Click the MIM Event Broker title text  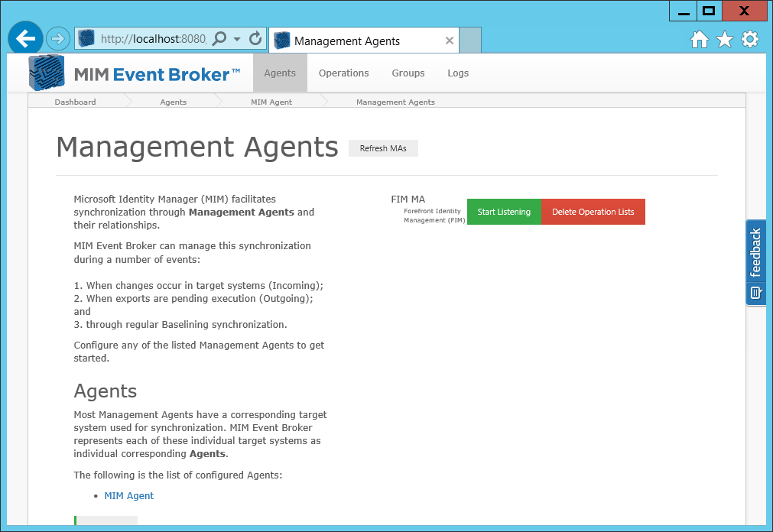point(157,74)
